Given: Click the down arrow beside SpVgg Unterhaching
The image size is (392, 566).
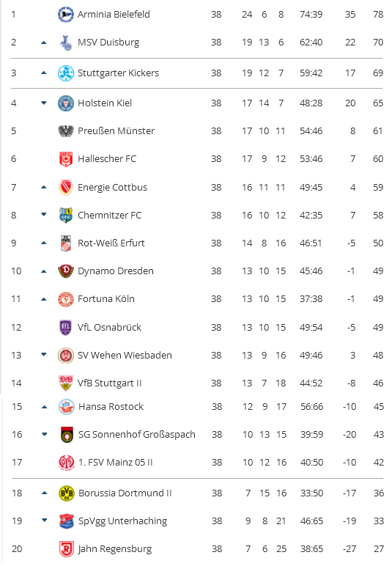Looking at the screenshot, I should coord(45,521).
